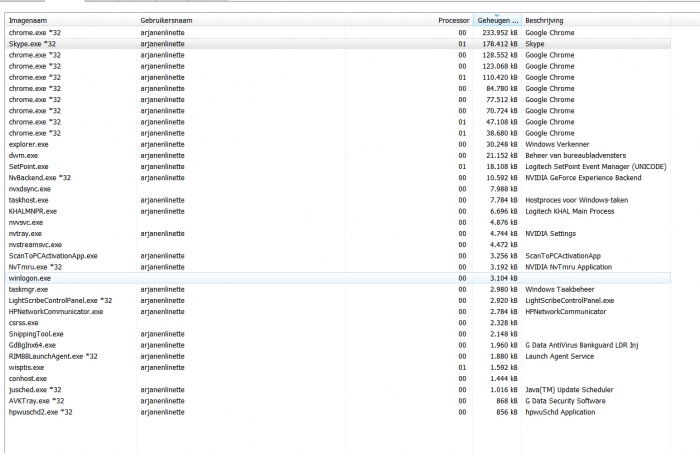
Task: Select the nvstreamsvc.exe process row
Action: click(338, 245)
